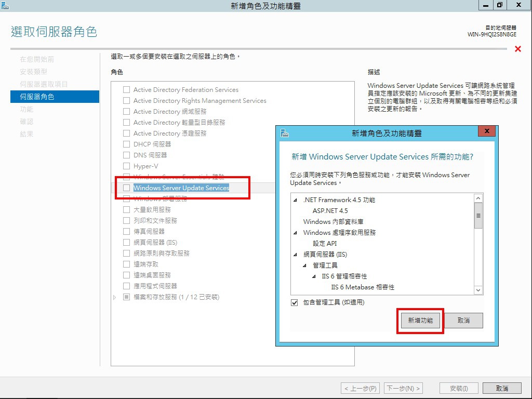Check 列印和文件服務 role
The image size is (532, 399).
(x=127, y=220)
